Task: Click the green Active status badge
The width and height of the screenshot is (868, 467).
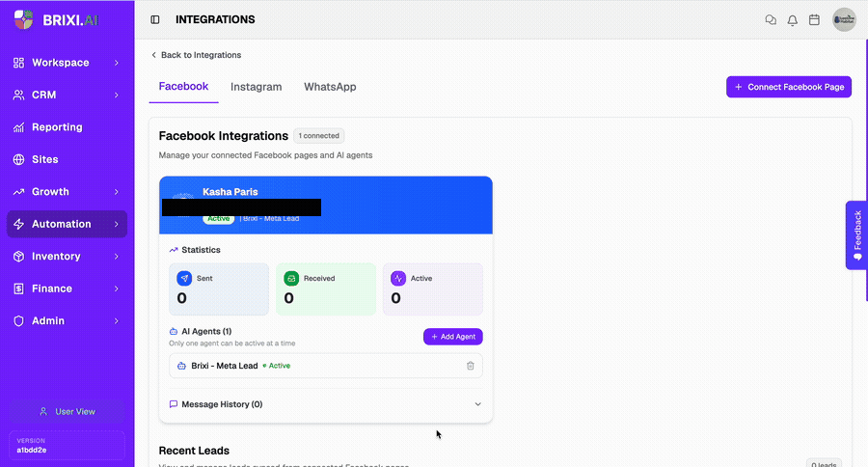Action: pyautogui.click(x=219, y=219)
